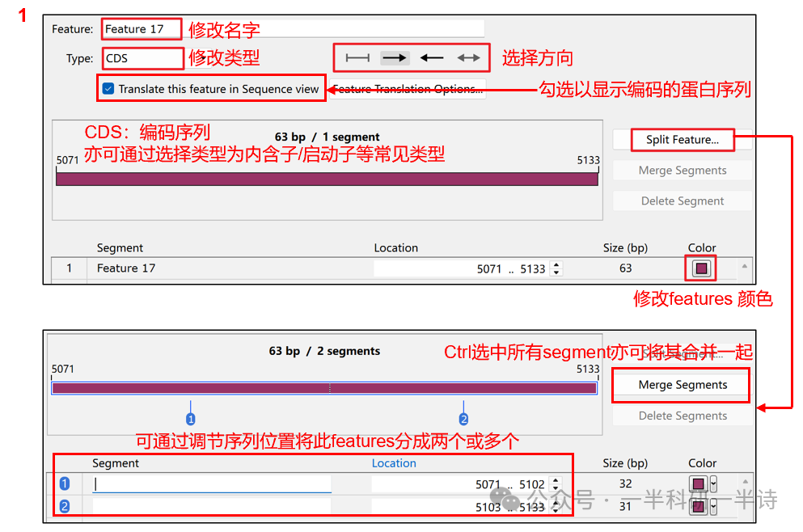Viewport: 803px width, 532px height.
Task: Select the leftward direction arrow icon
Action: (x=432, y=57)
